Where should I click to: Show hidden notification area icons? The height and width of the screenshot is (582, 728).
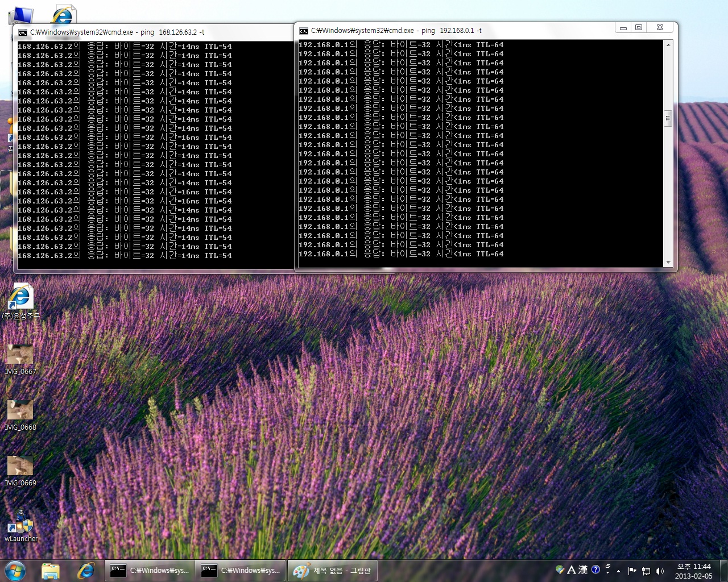(618, 571)
